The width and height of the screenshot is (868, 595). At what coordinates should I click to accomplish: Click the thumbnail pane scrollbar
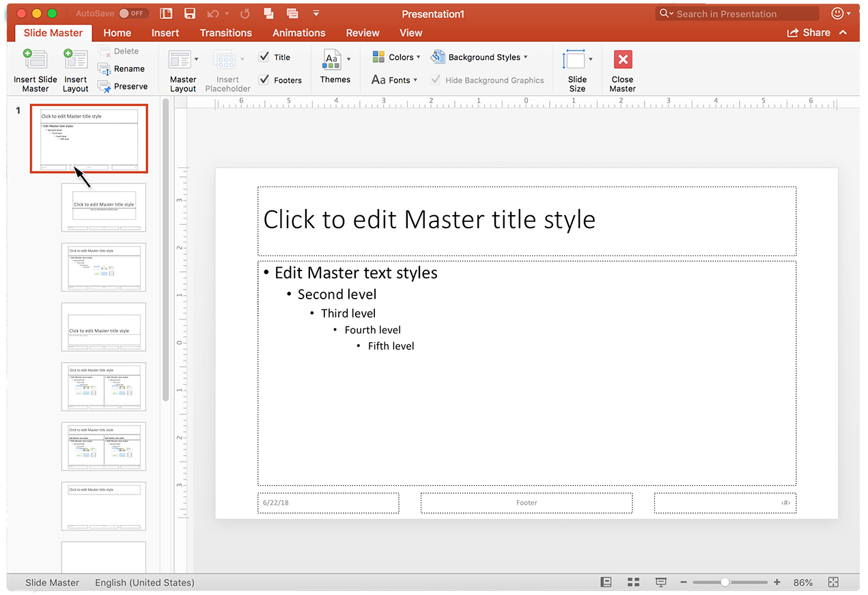pyautogui.click(x=165, y=250)
